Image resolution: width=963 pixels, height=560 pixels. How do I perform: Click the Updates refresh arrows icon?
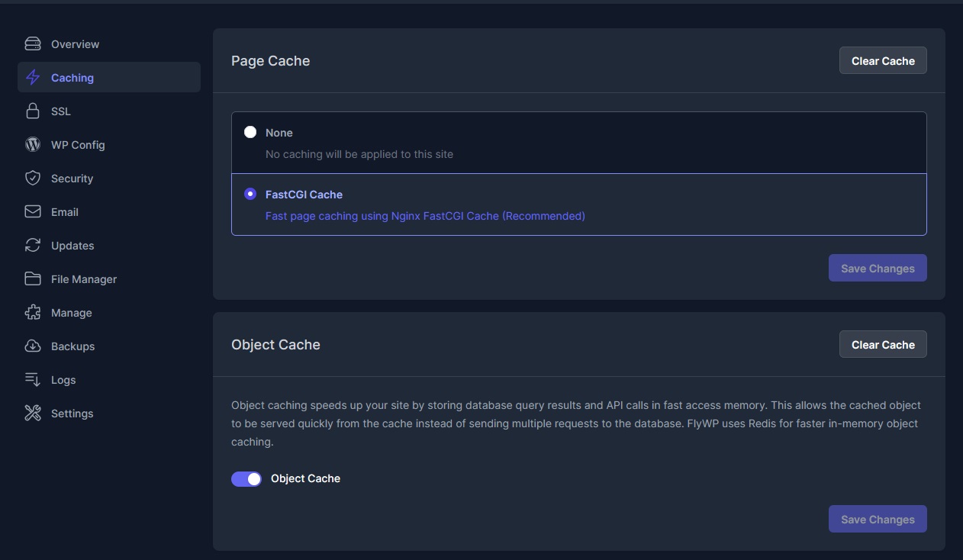coord(33,246)
